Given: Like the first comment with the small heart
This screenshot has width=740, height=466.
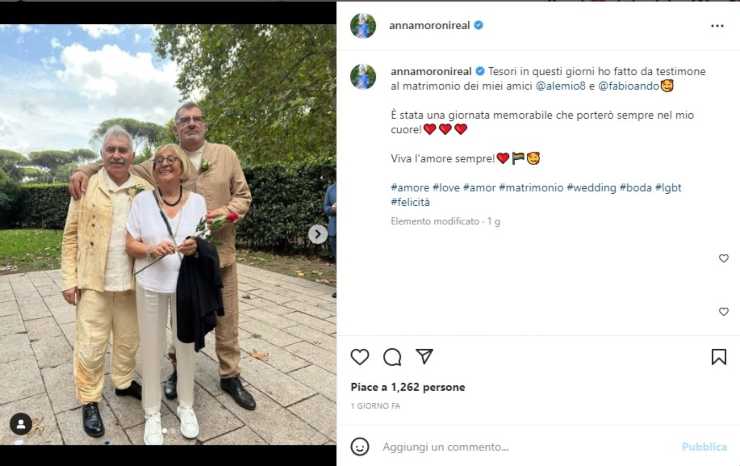Looking at the screenshot, I should (x=723, y=258).
